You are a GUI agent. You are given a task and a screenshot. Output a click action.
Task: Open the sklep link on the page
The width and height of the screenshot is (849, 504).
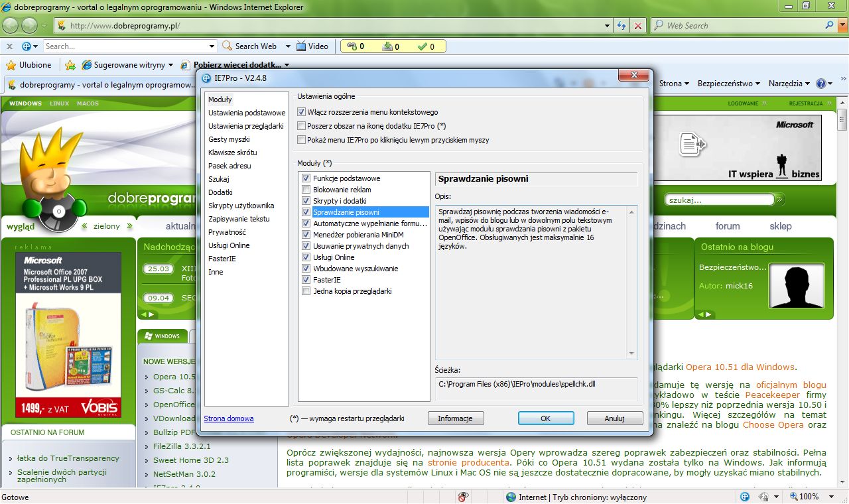coord(781,226)
